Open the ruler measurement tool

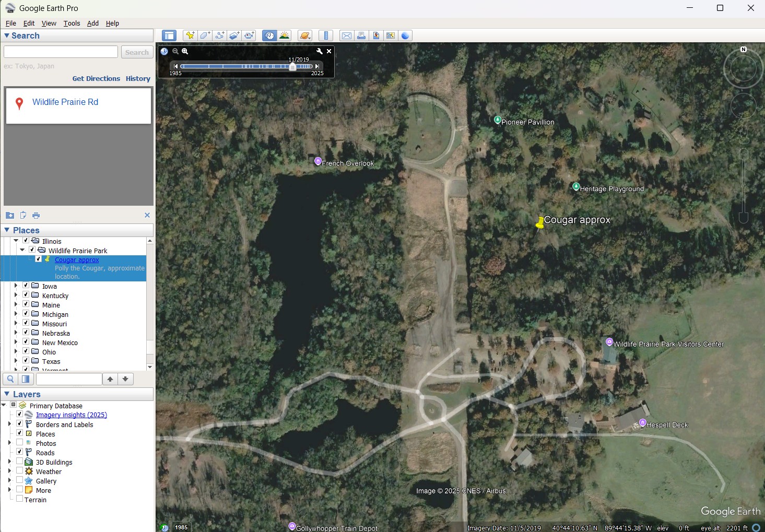click(325, 36)
